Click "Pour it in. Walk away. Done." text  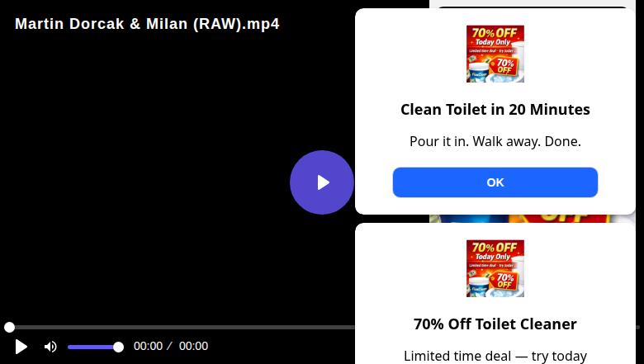pos(495,141)
